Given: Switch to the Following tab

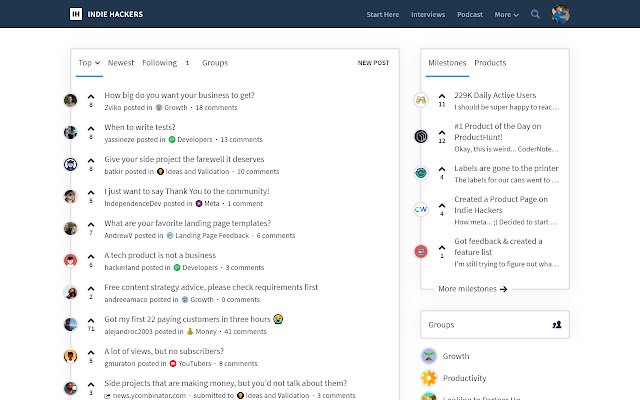Looking at the screenshot, I should point(159,63).
